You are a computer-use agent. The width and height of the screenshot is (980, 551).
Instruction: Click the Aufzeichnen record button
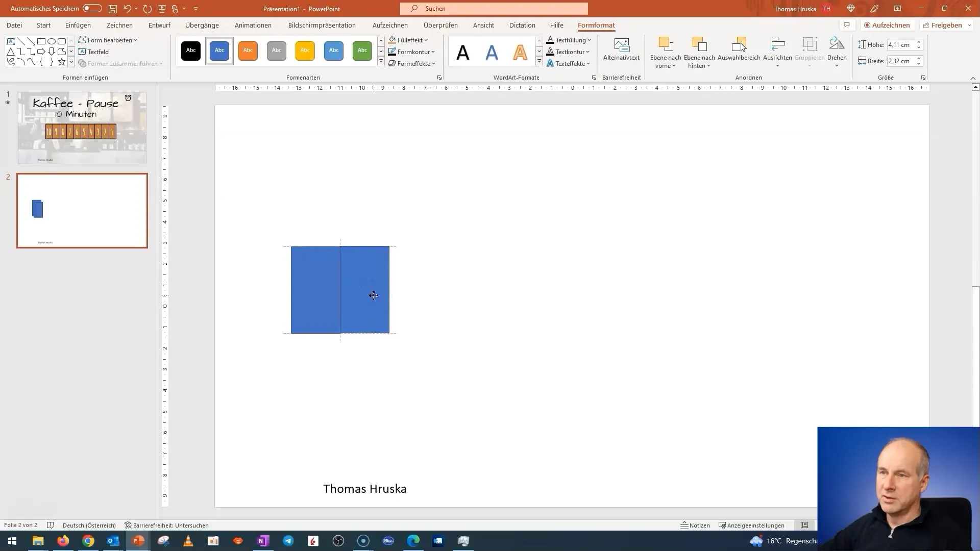(x=887, y=25)
